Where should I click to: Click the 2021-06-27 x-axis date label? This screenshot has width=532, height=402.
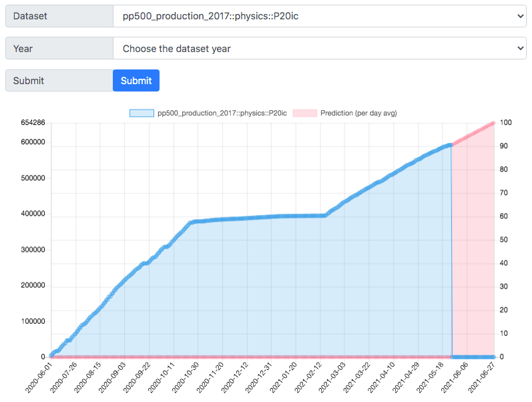481,377
